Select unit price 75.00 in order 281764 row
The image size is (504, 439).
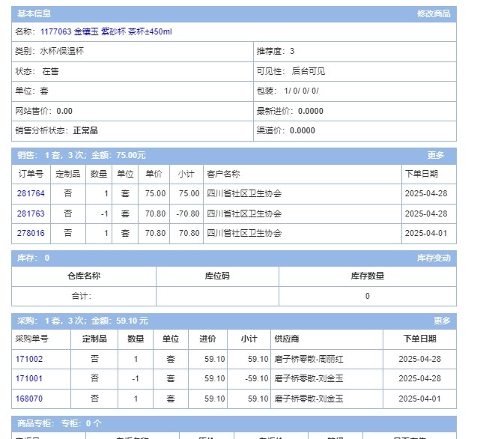(x=155, y=193)
